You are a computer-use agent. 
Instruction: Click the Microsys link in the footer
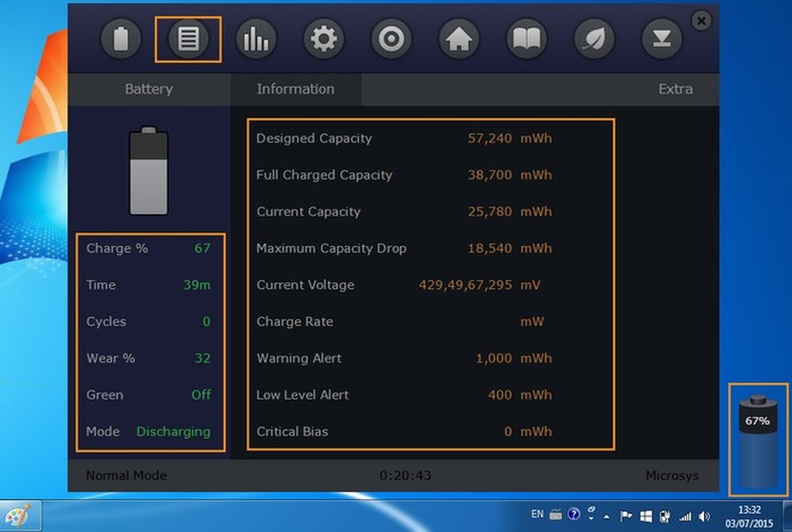pos(672,476)
